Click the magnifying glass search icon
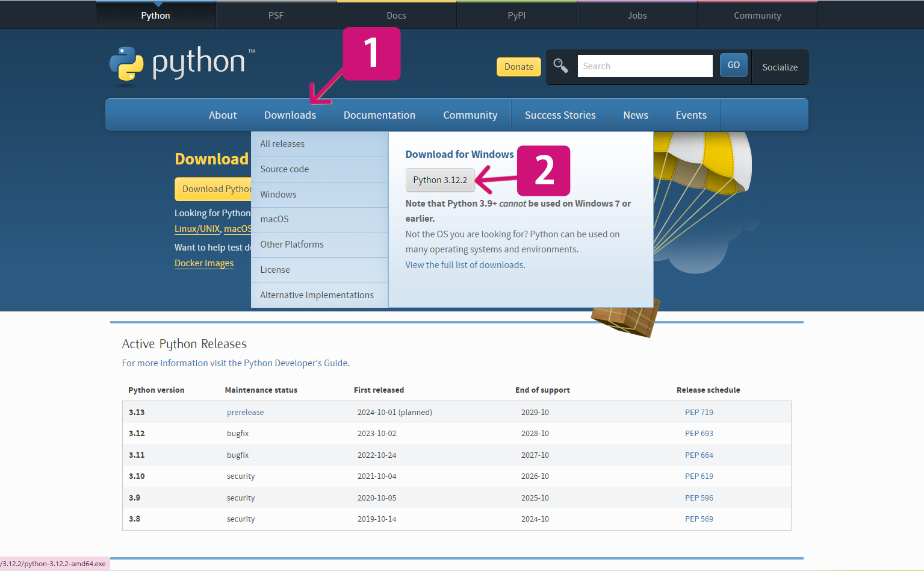The width and height of the screenshot is (924, 571). point(560,66)
